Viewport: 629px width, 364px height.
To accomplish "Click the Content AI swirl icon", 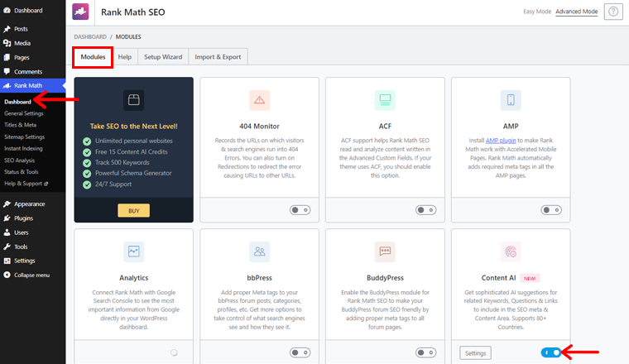I will pos(511,251).
